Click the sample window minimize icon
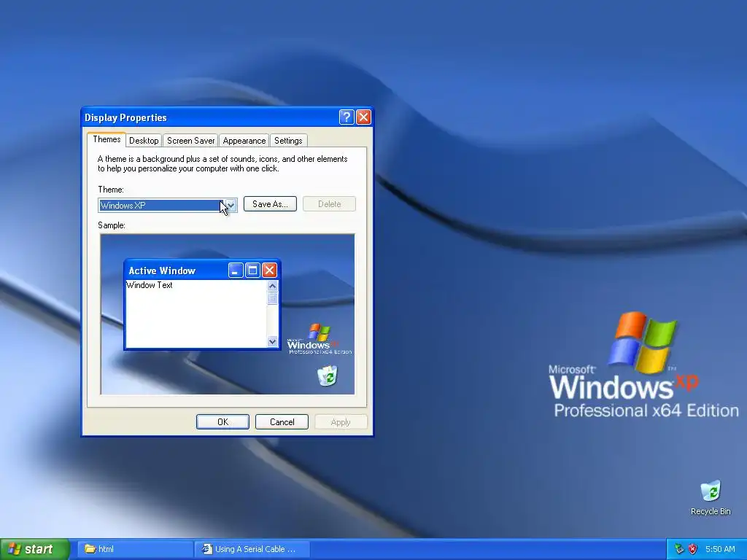747x560 pixels. [236, 271]
